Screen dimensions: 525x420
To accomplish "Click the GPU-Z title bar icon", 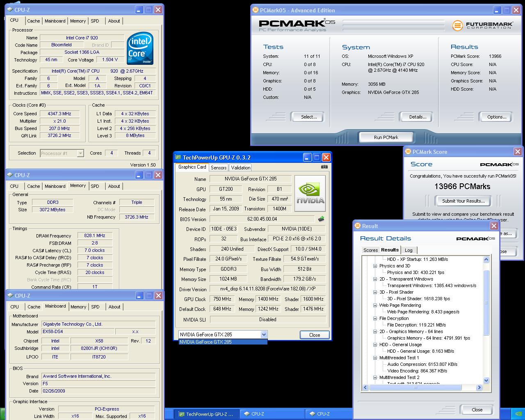I will (178, 157).
